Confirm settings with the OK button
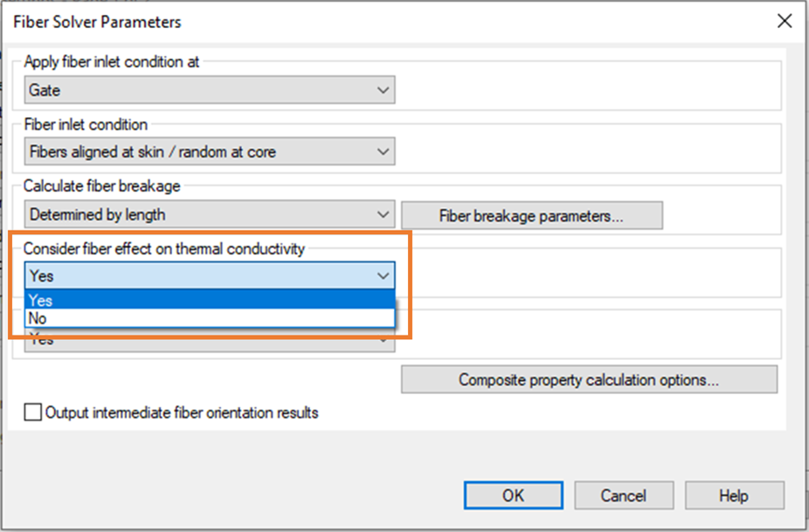This screenshot has height=532, width=809. coord(513,495)
